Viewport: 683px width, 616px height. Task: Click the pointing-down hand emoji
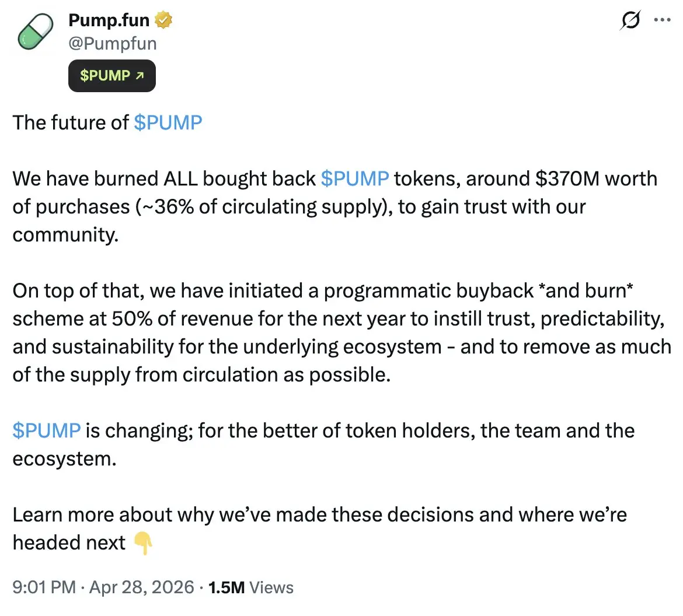[143, 543]
